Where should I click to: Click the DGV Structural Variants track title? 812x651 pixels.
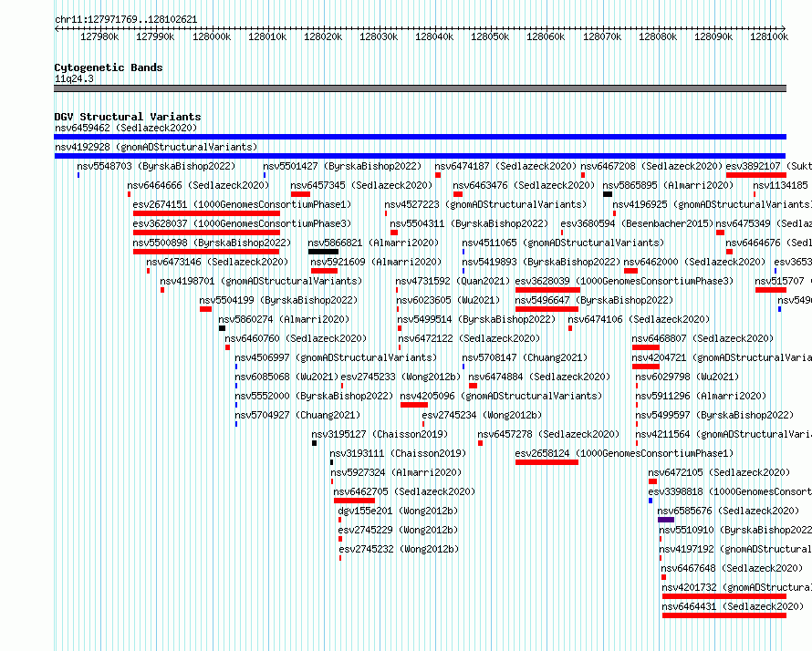tap(128, 117)
